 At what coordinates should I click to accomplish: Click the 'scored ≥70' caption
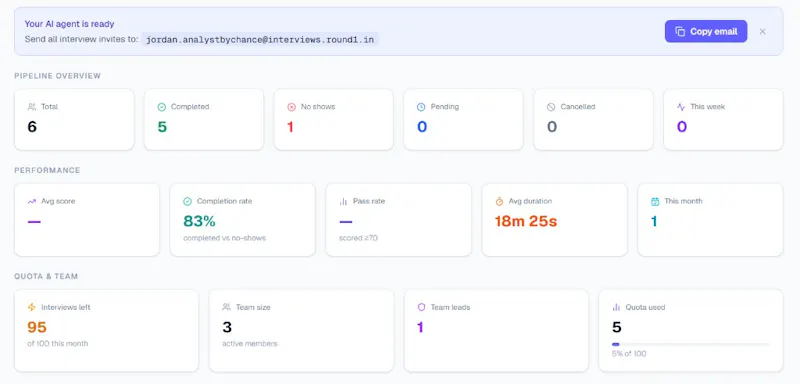click(x=358, y=238)
